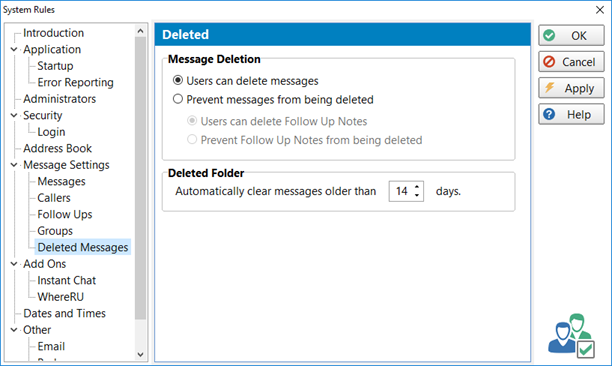Open the Dates and Times page
This screenshot has width=612, height=366.
(x=64, y=313)
